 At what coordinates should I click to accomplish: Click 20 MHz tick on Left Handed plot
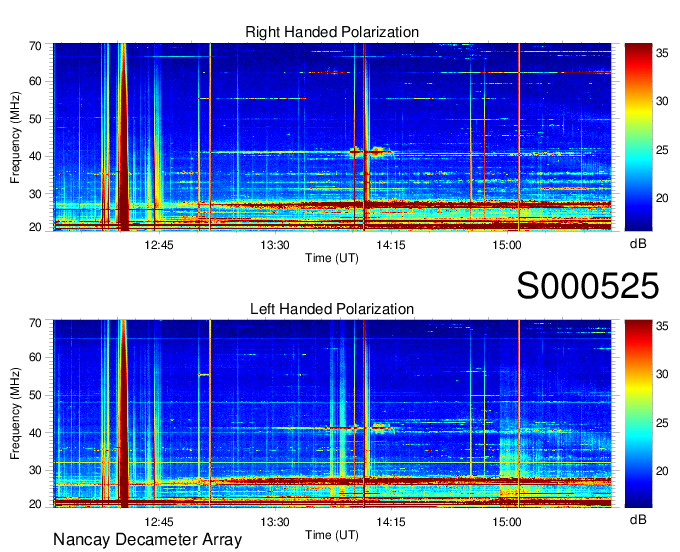(35, 504)
